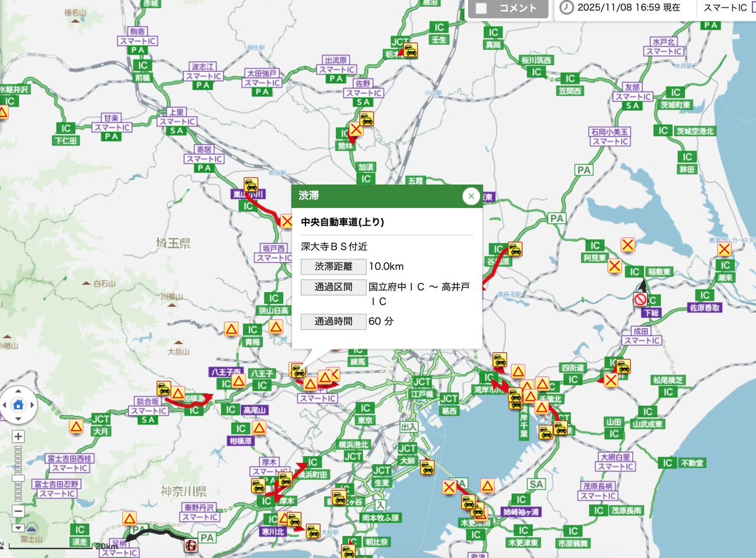Screen dimensions: 756x558
Task: Click the 鉾田 IC marker
Action: pos(687,163)
